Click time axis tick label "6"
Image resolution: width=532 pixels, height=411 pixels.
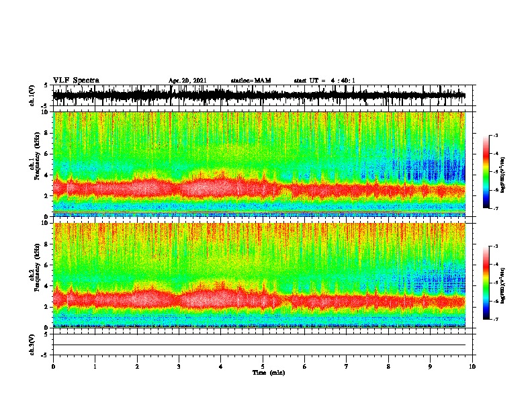click(x=305, y=367)
